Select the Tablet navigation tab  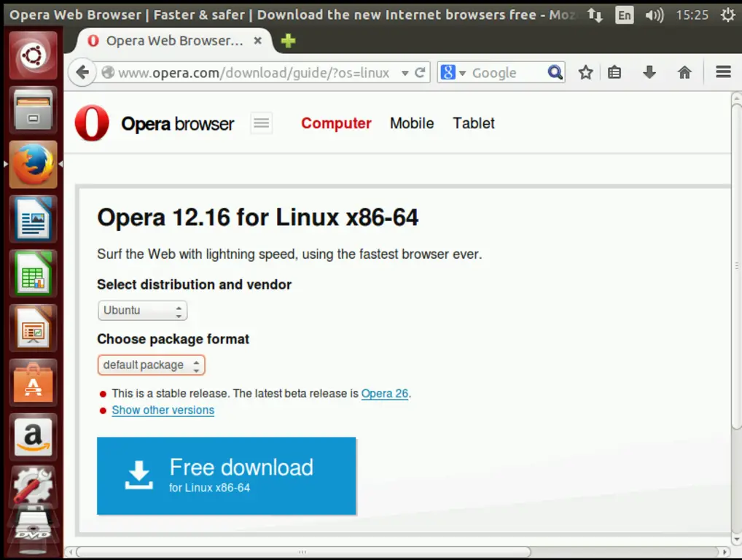pyautogui.click(x=473, y=123)
